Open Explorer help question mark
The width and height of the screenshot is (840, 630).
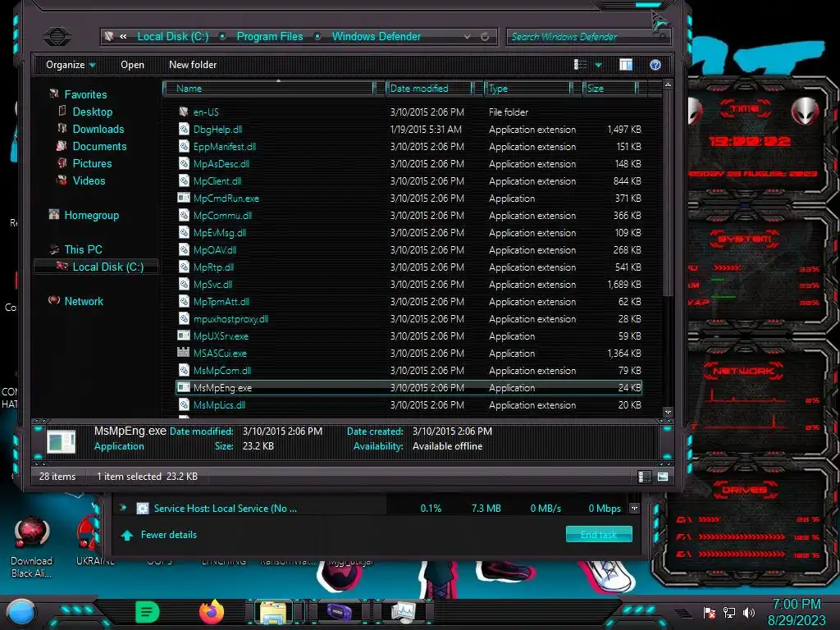click(x=655, y=65)
